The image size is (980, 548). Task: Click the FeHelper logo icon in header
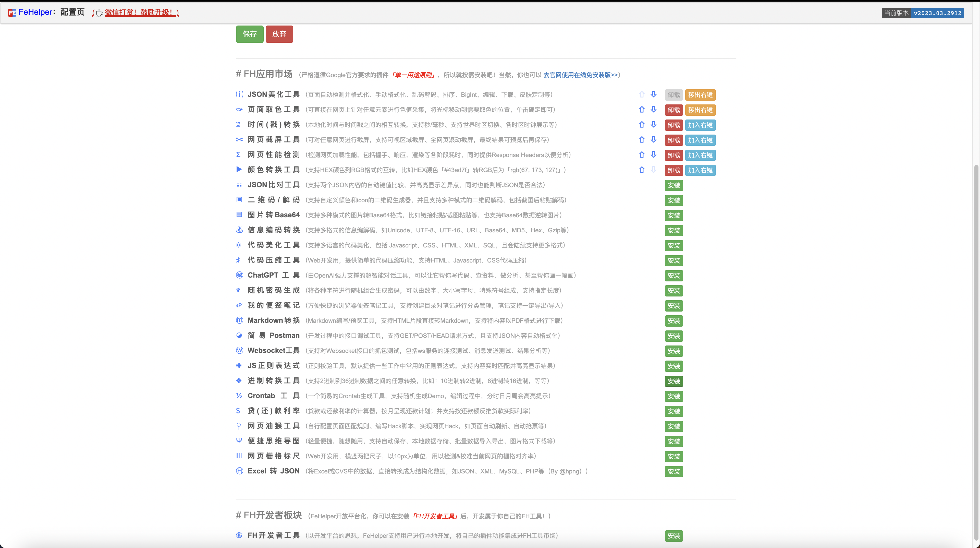12,13
